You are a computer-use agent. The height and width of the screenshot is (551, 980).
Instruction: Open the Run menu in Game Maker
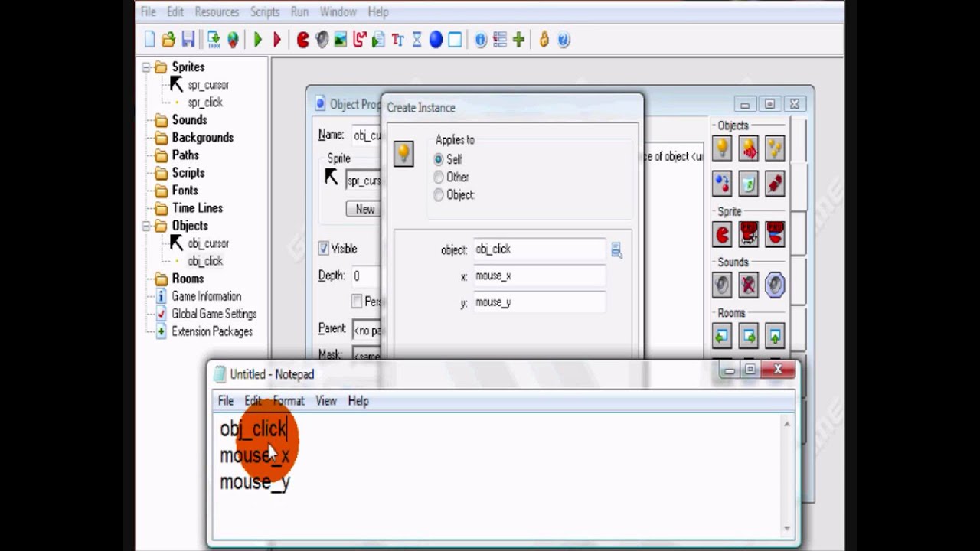coord(299,12)
